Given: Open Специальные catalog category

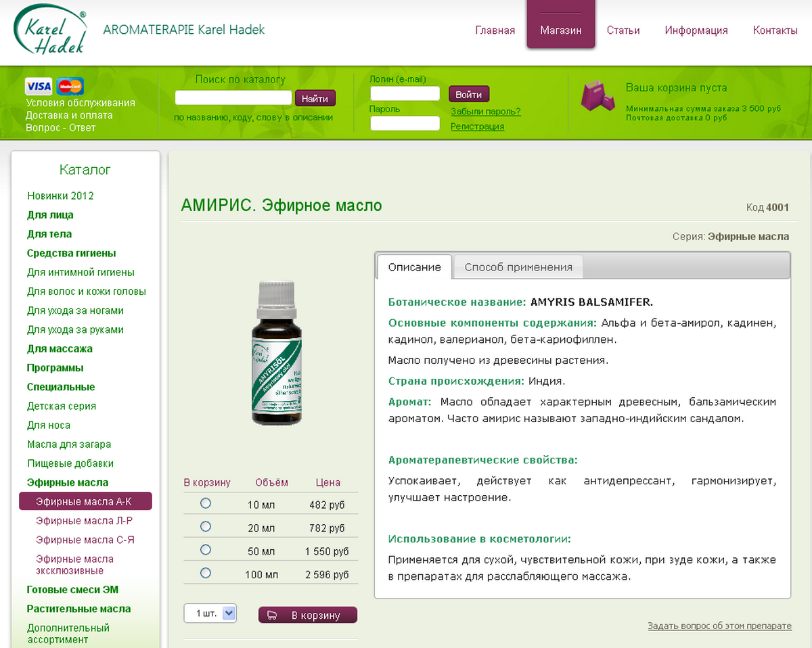Looking at the screenshot, I should [61, 387].
